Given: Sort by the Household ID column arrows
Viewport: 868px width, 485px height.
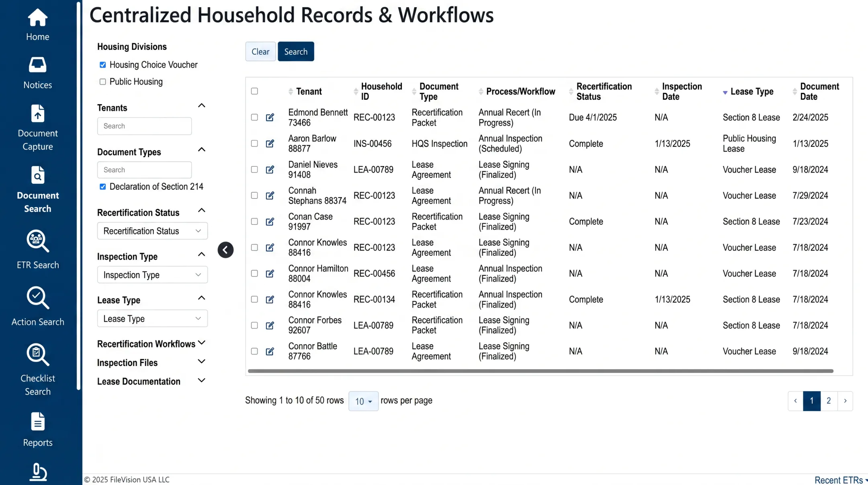Looking at the screenshot, I should [x=356, y=92].
